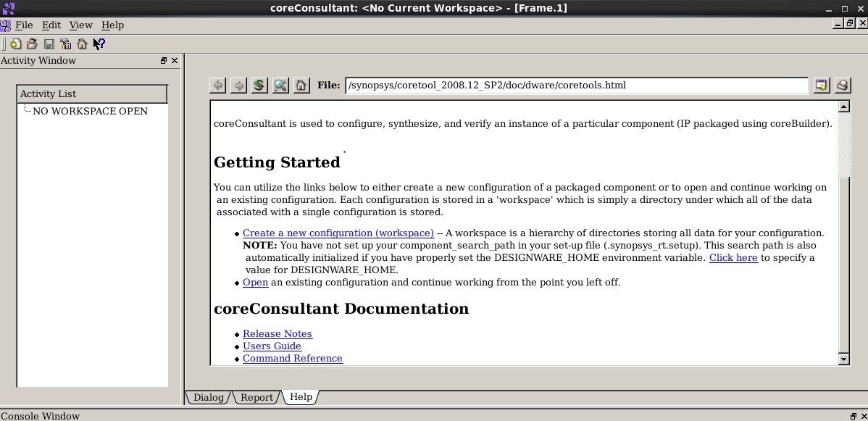The image size is (868, 421).
Task: Reload the help page with refresh icon
Action: (259, 86)
